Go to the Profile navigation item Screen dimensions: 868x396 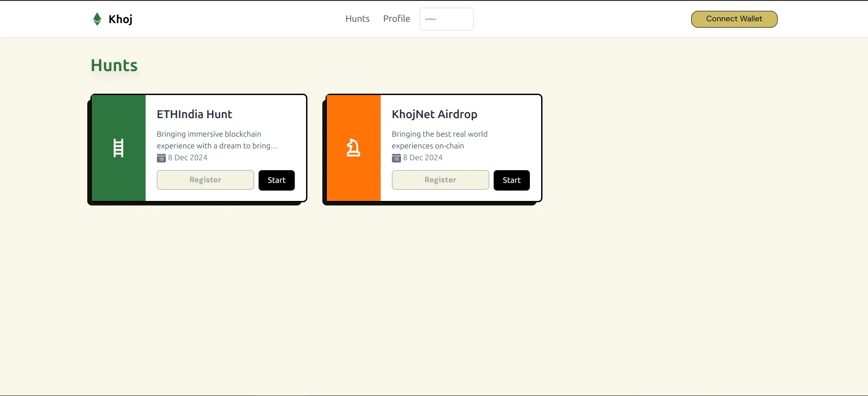click(396, 19)
